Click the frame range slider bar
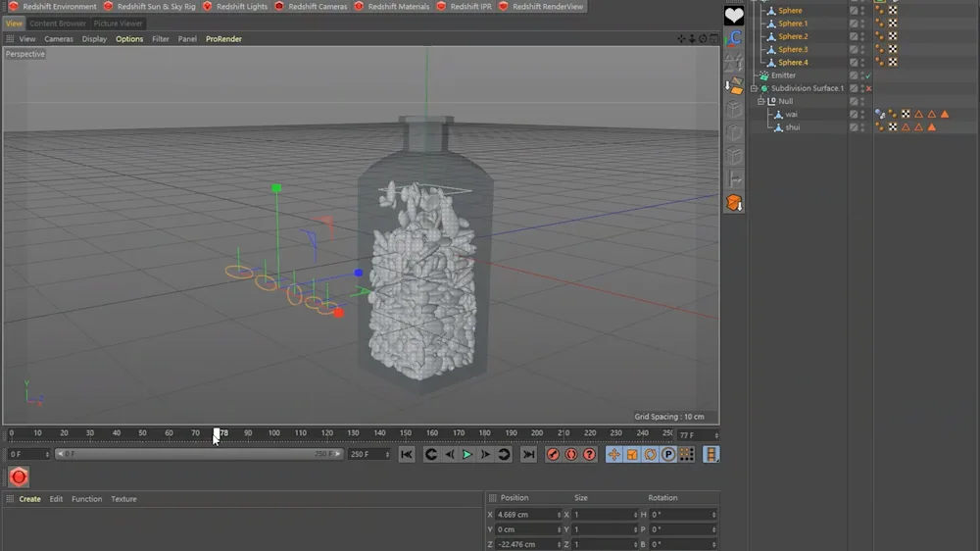 (x=196, y=454)
